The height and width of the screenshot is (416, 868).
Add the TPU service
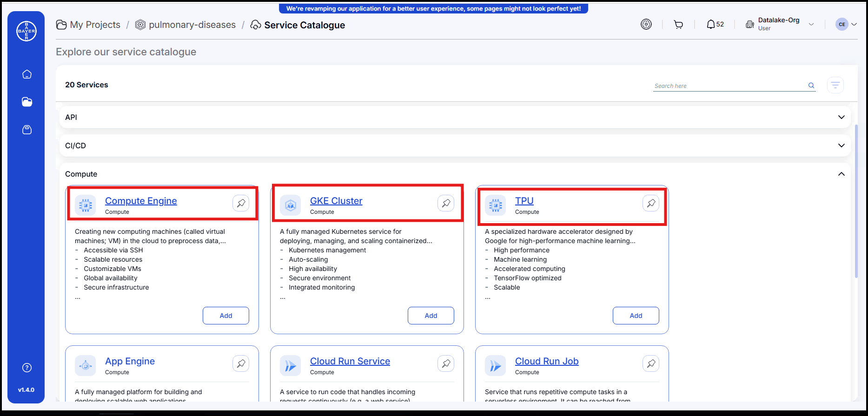(636, 316)
